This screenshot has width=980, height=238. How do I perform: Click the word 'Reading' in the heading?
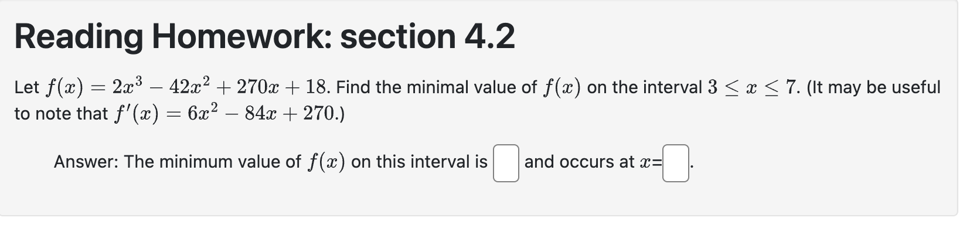(x=79, y=36)
